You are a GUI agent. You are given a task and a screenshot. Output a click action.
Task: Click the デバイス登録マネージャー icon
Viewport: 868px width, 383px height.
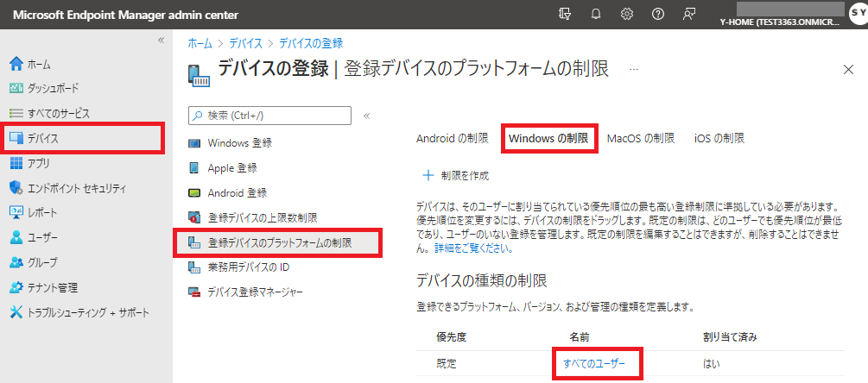click(194, 292)
